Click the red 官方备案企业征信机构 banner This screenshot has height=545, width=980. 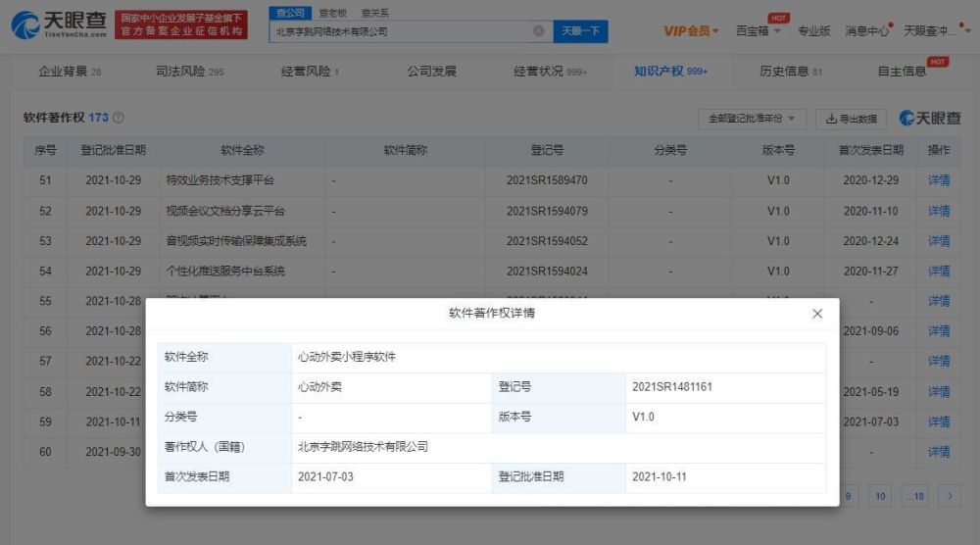click(x=181, y=25)
